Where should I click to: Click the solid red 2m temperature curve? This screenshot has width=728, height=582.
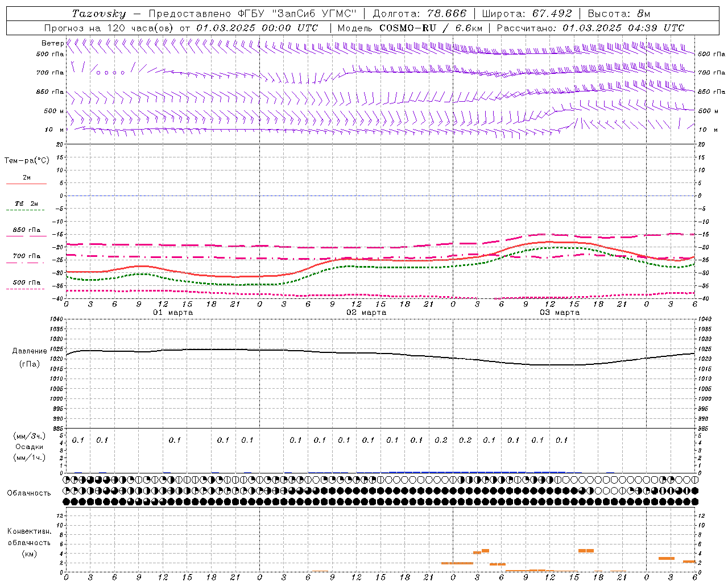[x=380, y=260]
